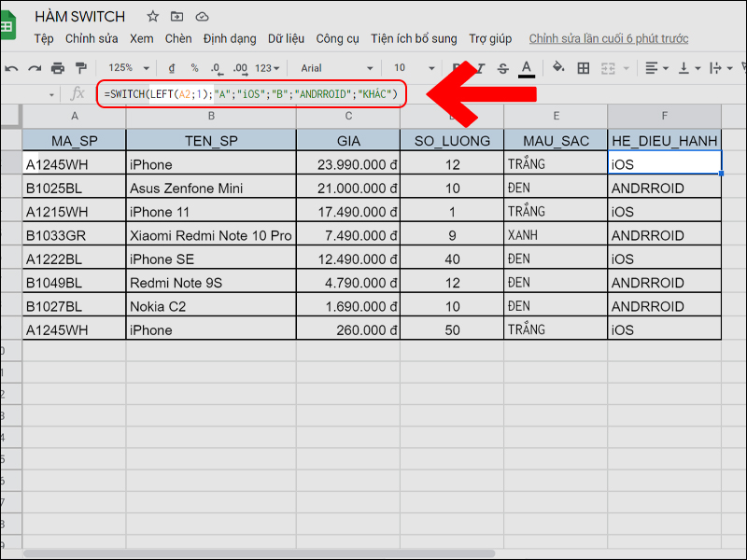Click into the formula bar

tap(251, 94)
